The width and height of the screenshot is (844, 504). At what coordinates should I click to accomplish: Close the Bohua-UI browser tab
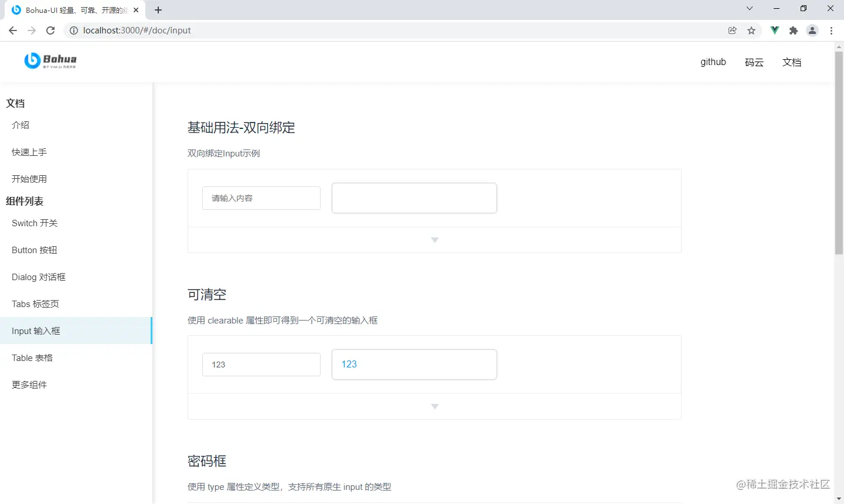(136, 10)
